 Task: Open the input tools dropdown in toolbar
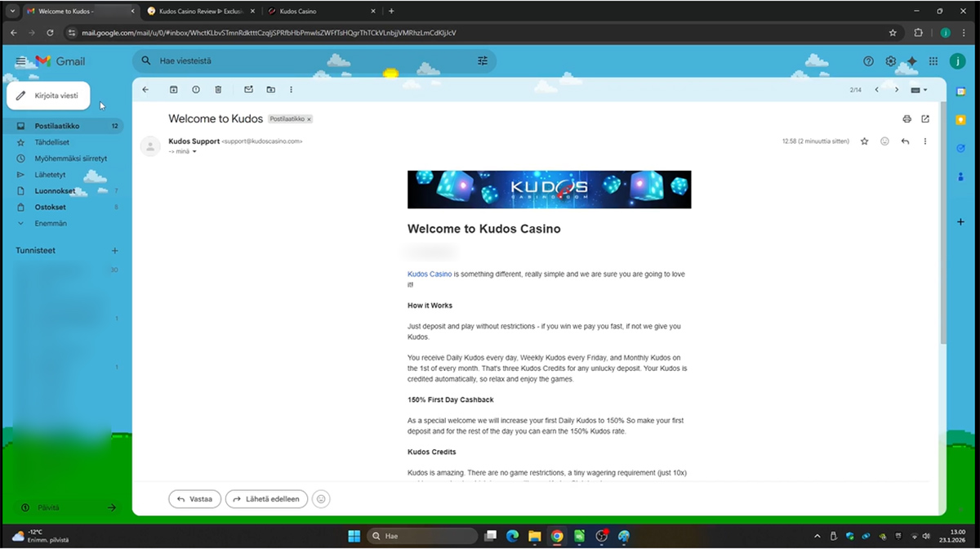[x=918, y=90]
